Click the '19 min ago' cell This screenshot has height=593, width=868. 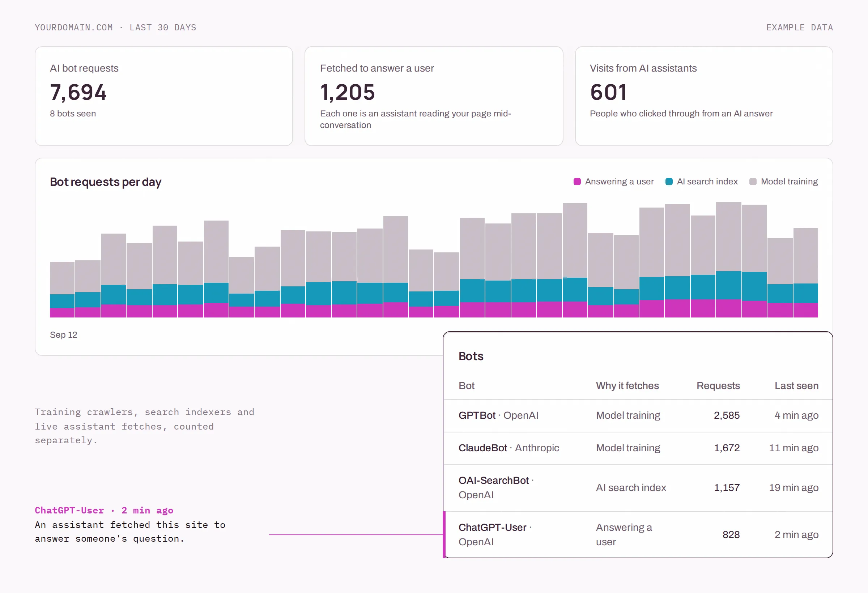(793, 488)
